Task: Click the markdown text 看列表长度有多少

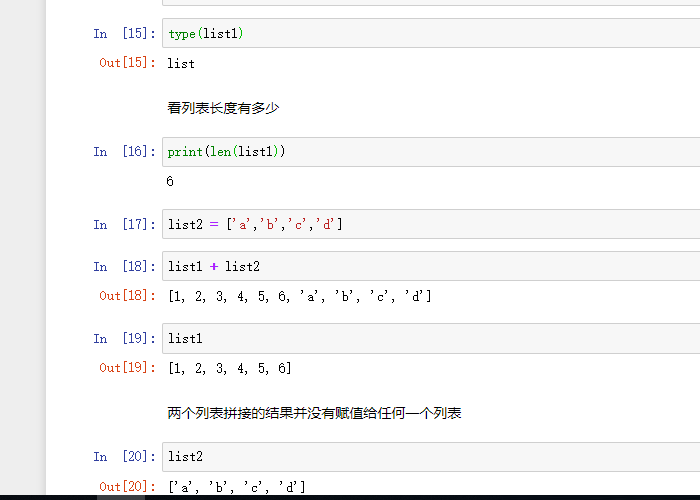Action: [x=223, y=108]
